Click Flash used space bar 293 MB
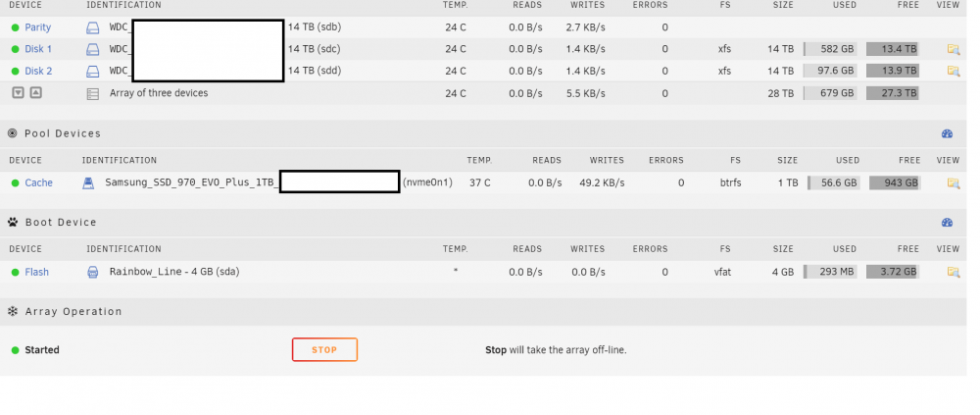980x415 pixels. click(x=831, y=272)
